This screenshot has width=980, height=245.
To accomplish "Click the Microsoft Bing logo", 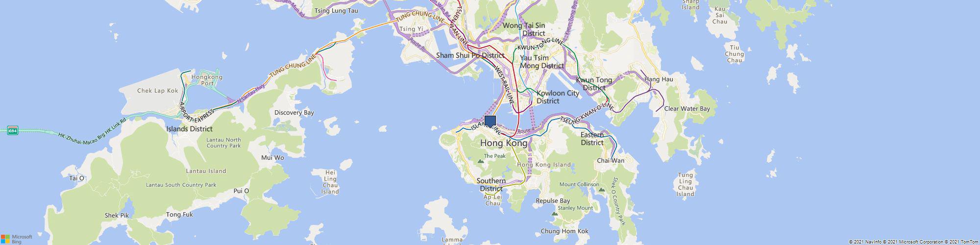I will click(16, 239).
